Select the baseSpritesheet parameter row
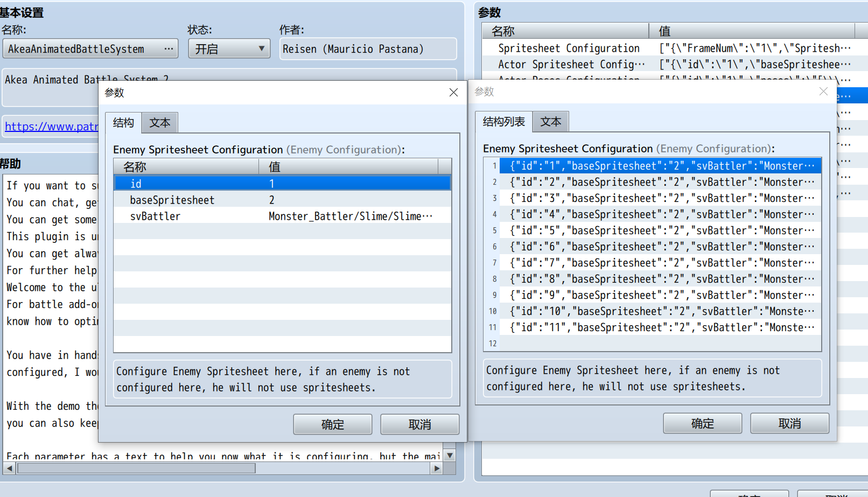The image size is (868, 497). pyautogui.click(x=283, y=200)
